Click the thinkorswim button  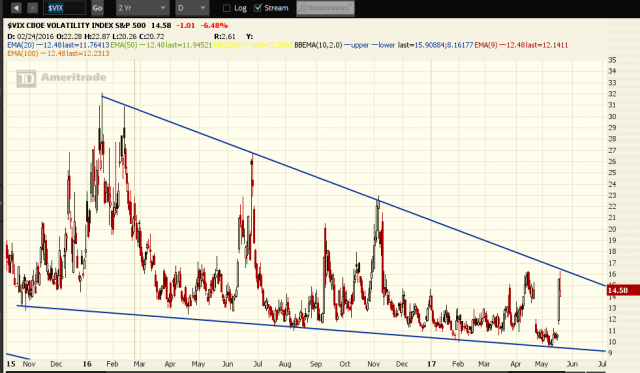[x=325, y=8]
